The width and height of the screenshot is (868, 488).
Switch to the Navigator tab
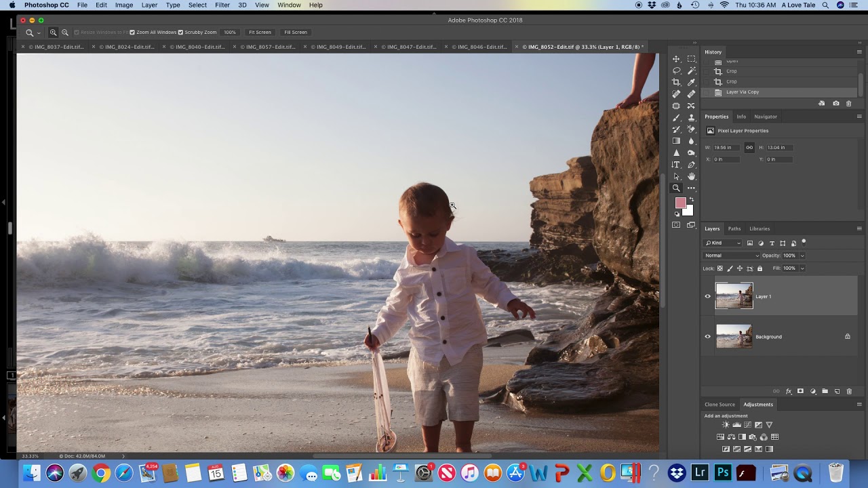[x=766, y=117]
